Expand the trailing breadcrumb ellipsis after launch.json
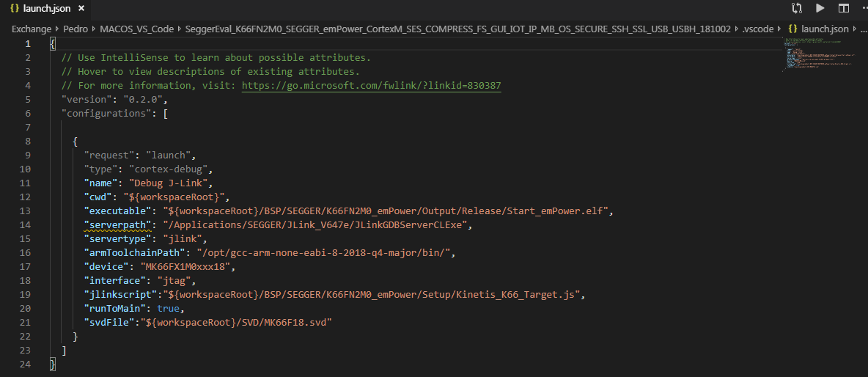The width and height of the screenshot is (868, 377). click(859, 29)
